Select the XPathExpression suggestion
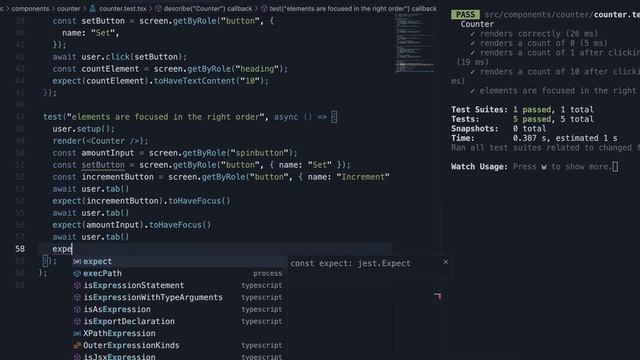 [179, 333]
